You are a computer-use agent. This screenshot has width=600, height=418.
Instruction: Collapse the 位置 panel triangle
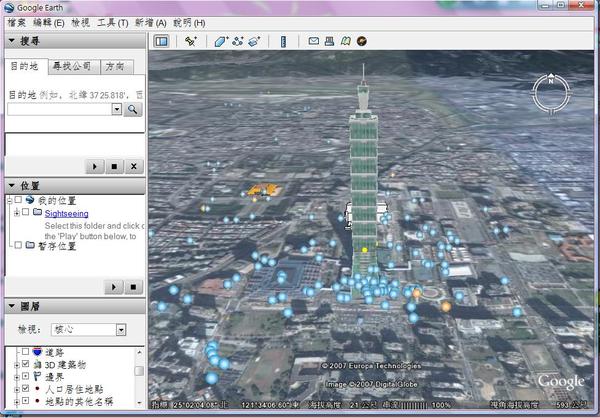pyautogui.click(x=11, y=186)
